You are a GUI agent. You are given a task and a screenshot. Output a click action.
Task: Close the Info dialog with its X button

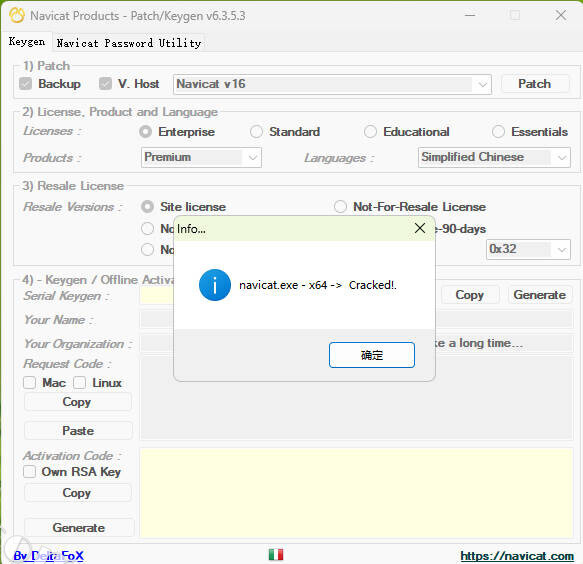pyautogui.click(x=420, y=228)
